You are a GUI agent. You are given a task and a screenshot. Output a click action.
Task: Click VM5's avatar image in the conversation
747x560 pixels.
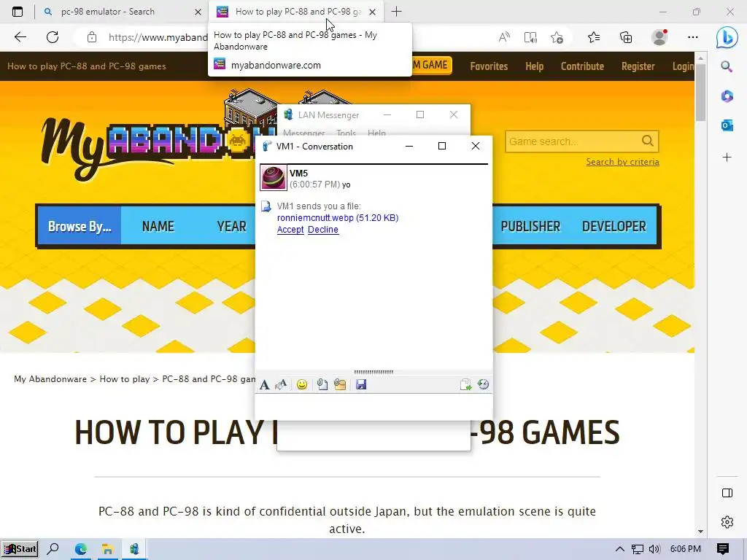[x=274, y=178]
